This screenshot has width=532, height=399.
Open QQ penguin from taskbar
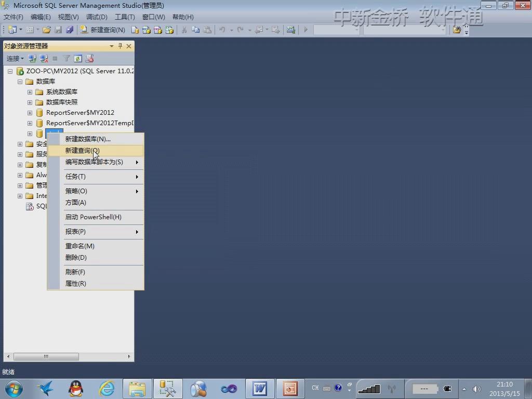76,389
